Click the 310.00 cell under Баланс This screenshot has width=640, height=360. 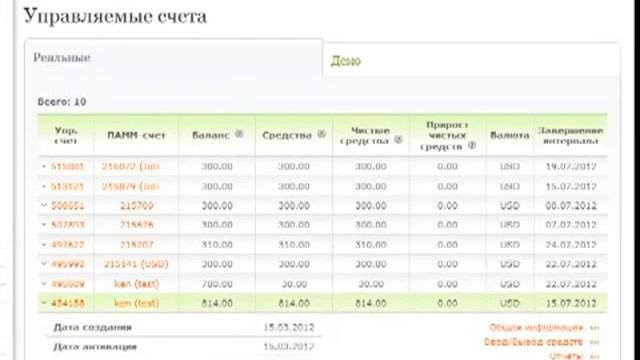click(217, 245)
